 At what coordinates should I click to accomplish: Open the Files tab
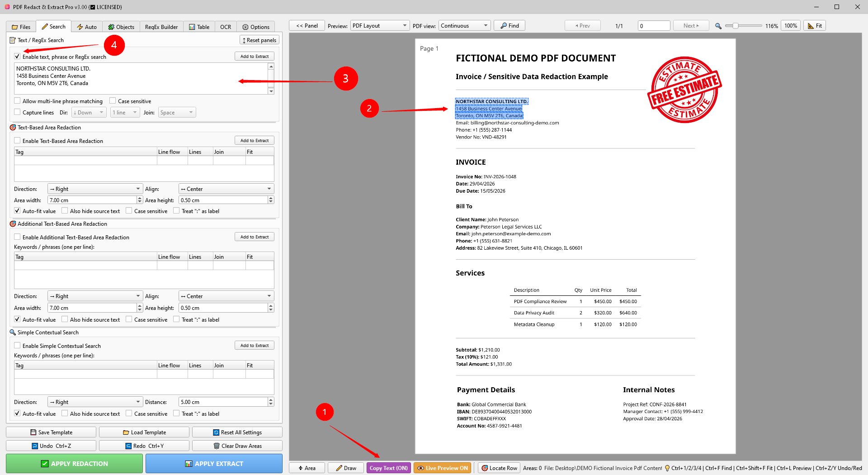coord(21,27)
